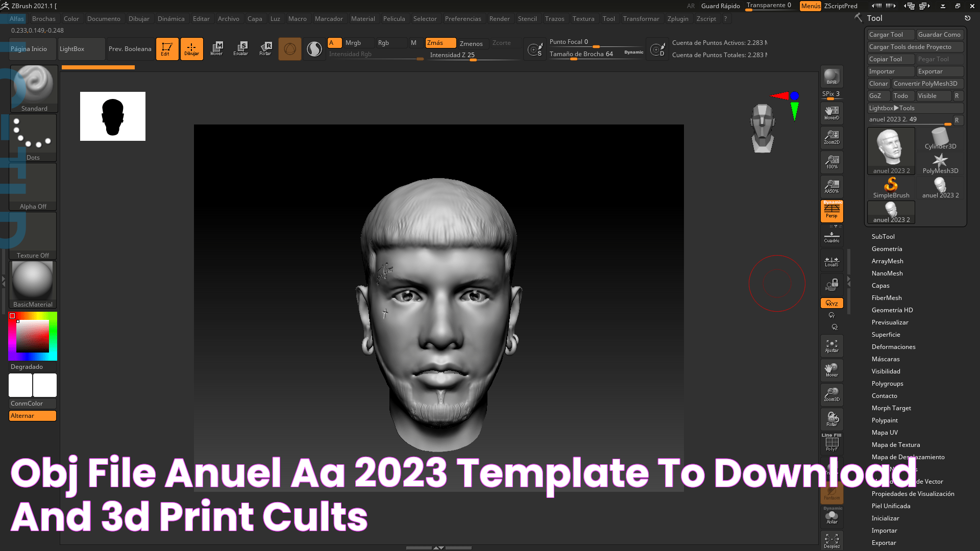The image size is (980, 551).
Task: Expand the FiberMesh section
Action: coord(887,298)
